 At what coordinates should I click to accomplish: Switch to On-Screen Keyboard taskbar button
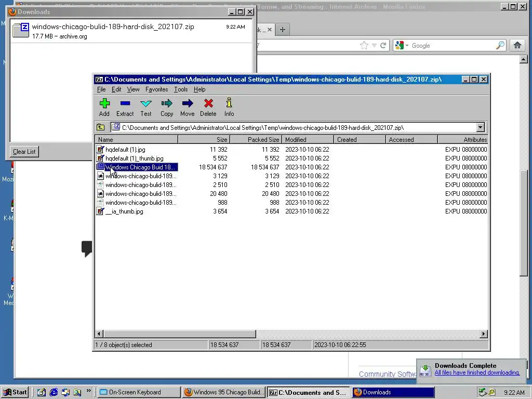[139, 392]
